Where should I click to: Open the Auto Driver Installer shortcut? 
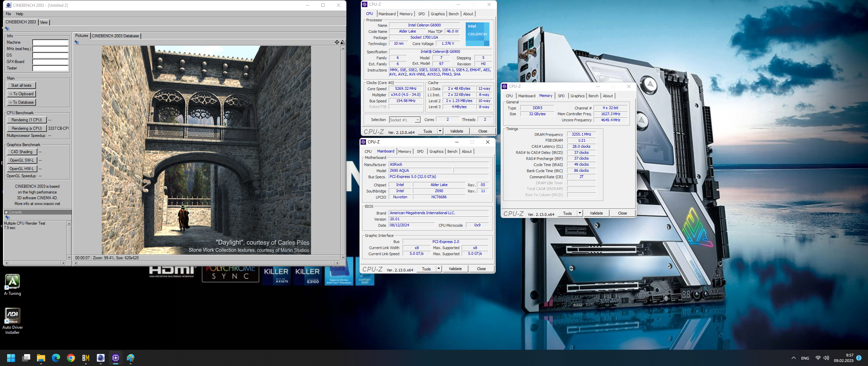pos(13,321)
